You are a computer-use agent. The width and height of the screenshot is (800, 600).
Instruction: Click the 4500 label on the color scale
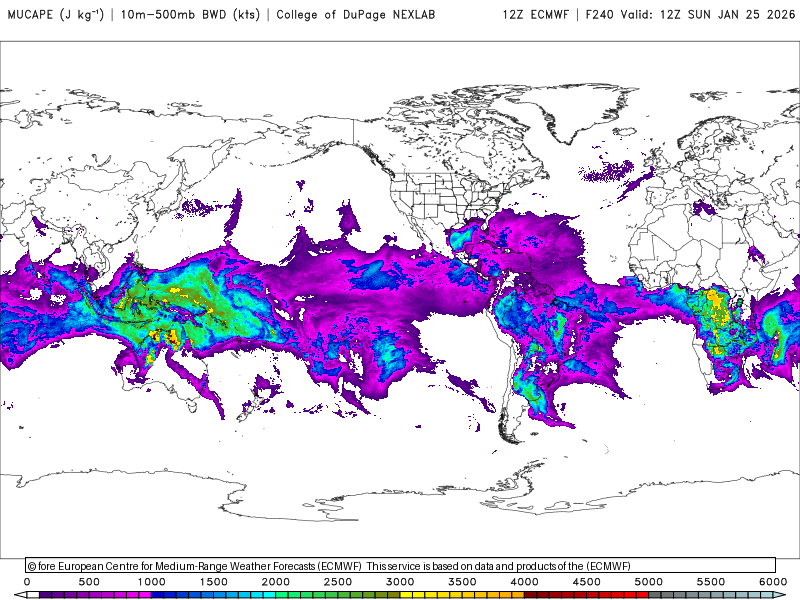587,582
